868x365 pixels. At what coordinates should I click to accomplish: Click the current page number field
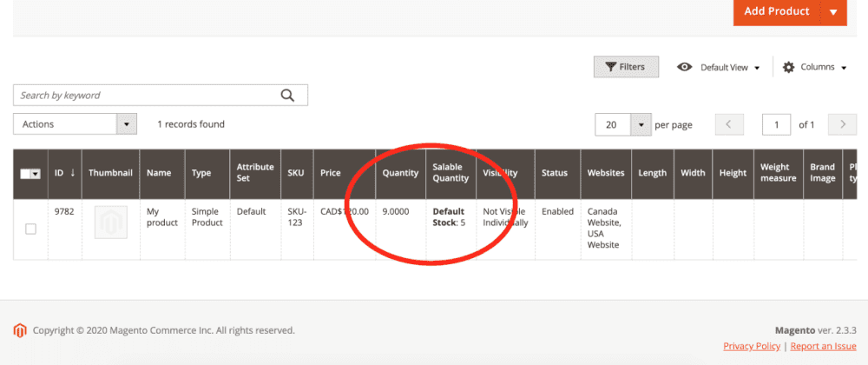pyautogui.click(x=776, y=124)
